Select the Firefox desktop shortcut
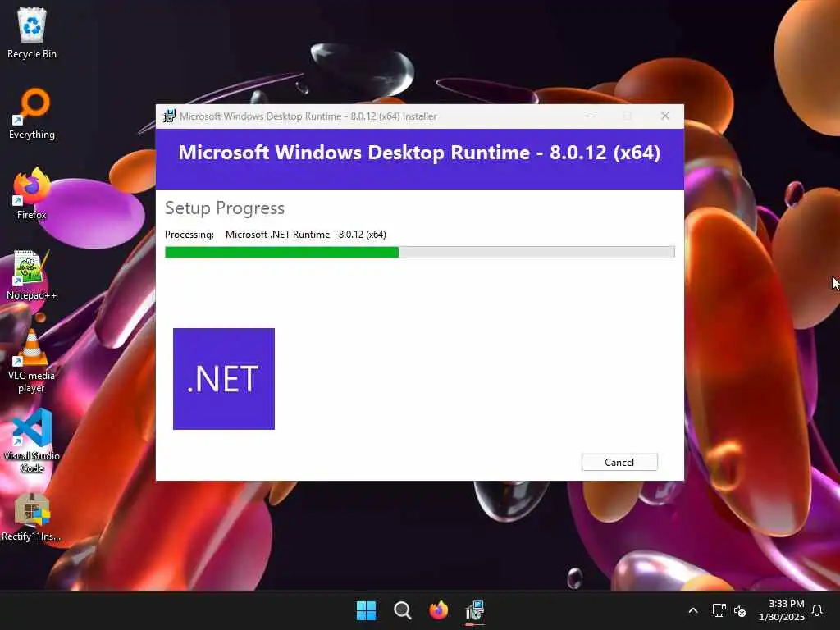The image size is (840, 630). [x=32, y=194]
